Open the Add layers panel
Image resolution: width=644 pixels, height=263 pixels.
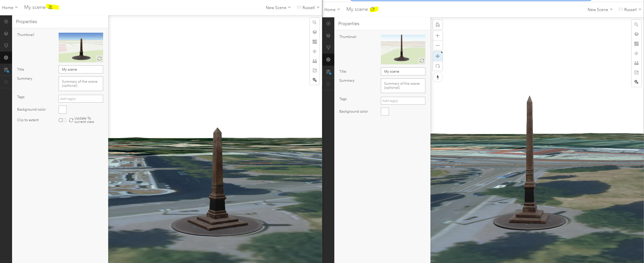[x=6, y=21]
